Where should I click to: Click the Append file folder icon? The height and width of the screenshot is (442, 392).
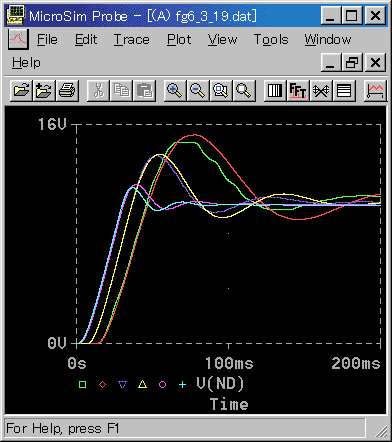(x=44, y=91)
